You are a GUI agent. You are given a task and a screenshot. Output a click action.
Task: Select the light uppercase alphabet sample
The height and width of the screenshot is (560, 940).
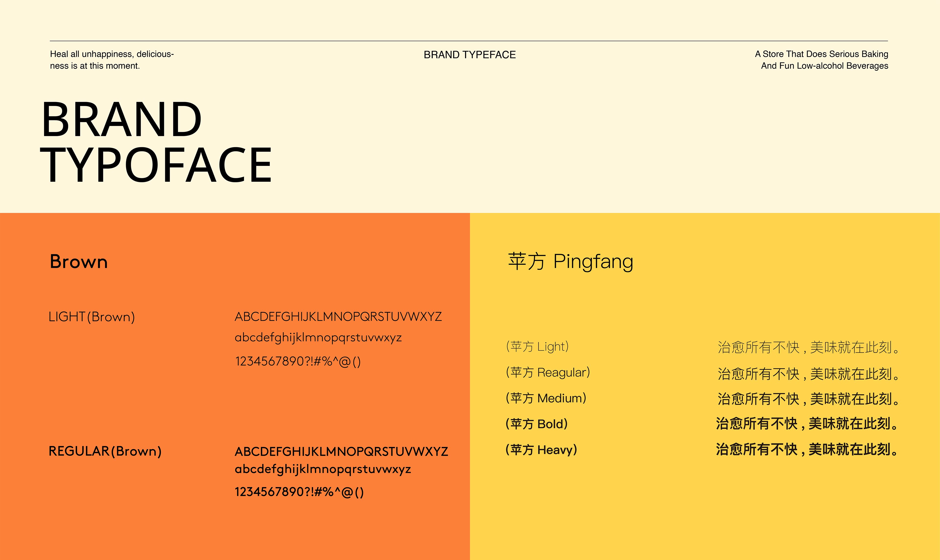(x=338, y=316)
